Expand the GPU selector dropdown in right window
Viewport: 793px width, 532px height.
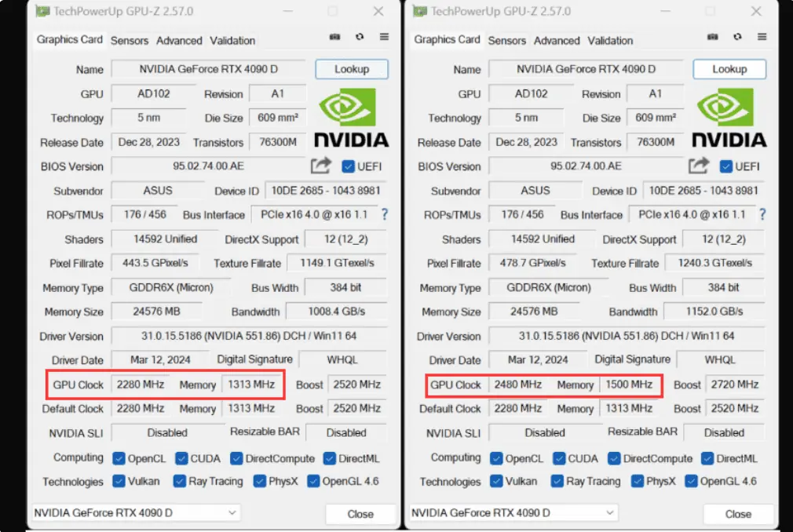pos(512,513)
